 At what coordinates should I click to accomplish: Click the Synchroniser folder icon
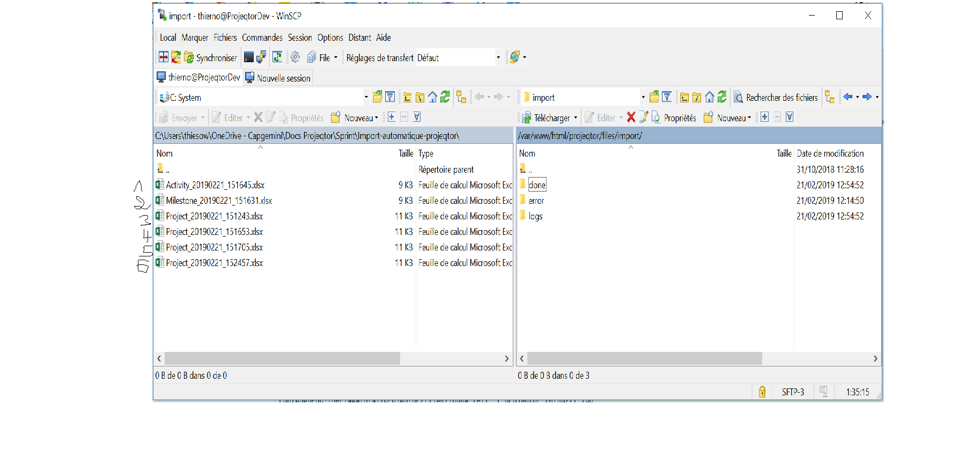click(x=189, y=57)
